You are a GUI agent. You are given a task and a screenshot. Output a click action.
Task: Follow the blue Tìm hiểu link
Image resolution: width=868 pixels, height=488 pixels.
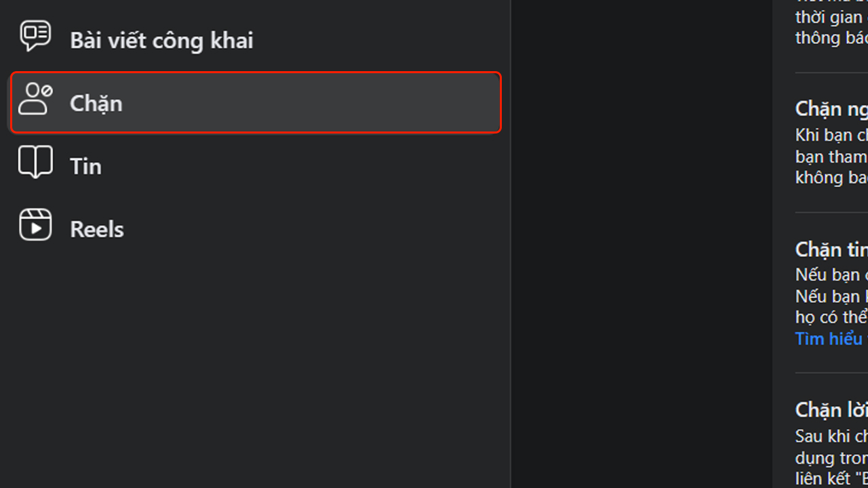point(831,339)
